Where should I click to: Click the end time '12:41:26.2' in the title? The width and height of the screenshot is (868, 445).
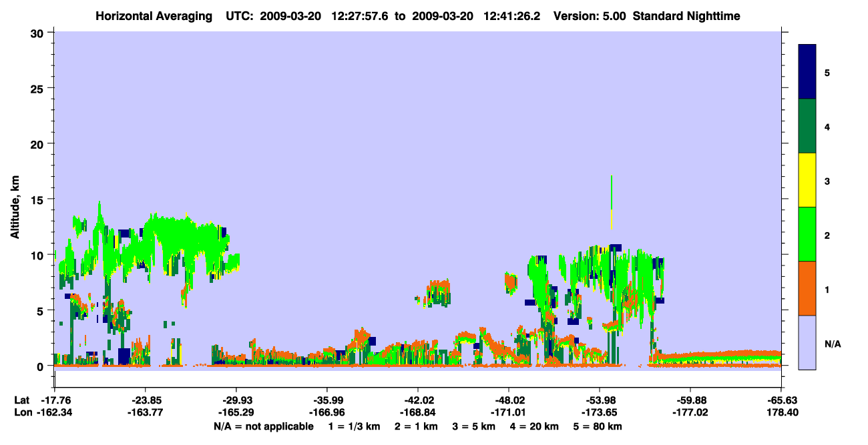pos(512,15)
